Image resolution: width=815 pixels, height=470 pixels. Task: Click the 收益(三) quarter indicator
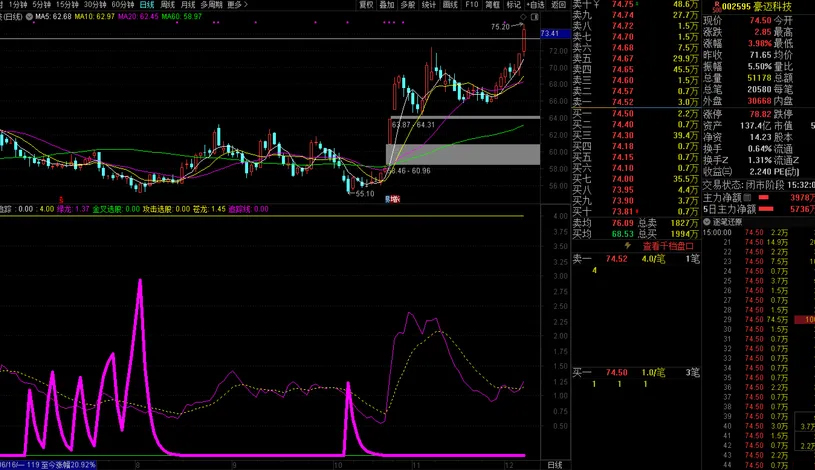(719, 171)
